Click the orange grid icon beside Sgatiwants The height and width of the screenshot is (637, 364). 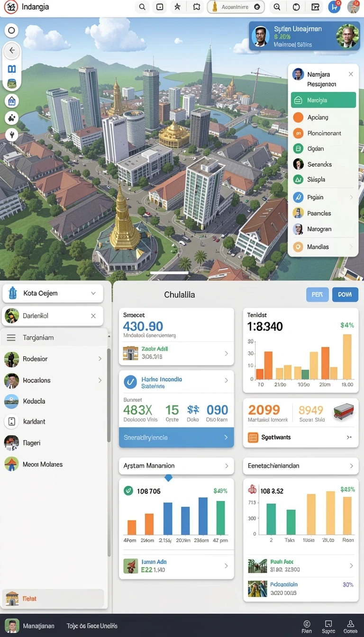(253, 437)
